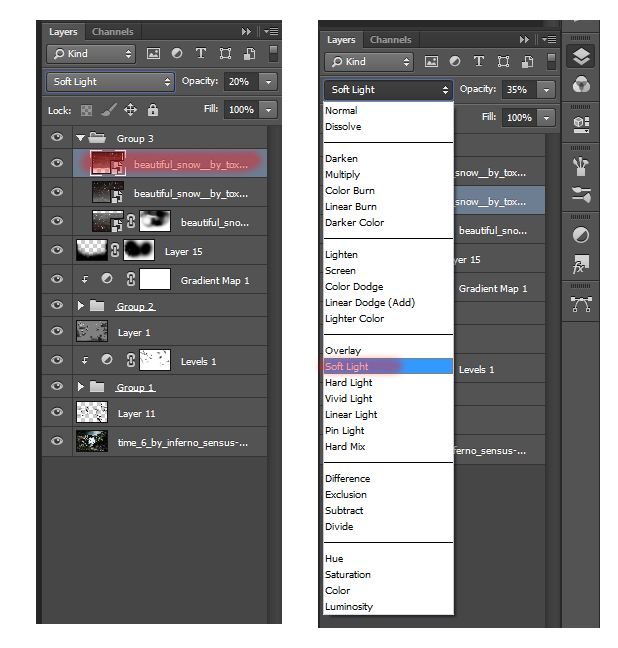Image resolution: width=618 pixels, height=648 pixels.
Task: Toggle visibility of Levels 1 layer
Action: [x=57, y=360]
